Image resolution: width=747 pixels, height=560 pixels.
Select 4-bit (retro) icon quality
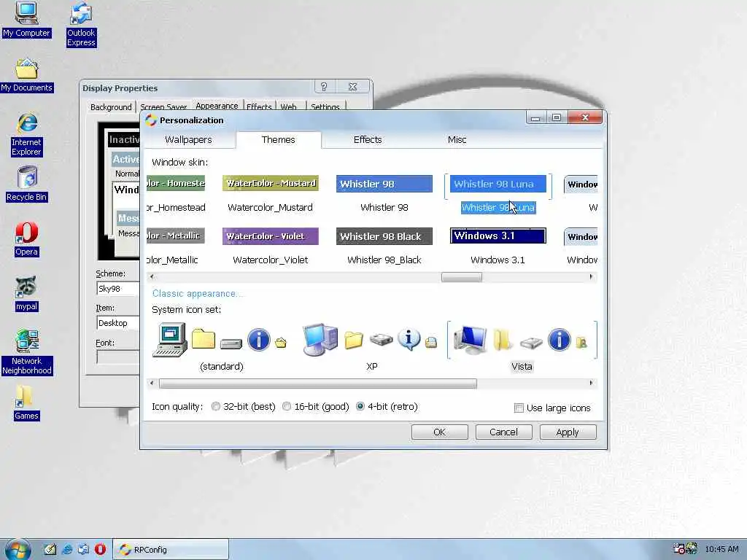point(360,407)
